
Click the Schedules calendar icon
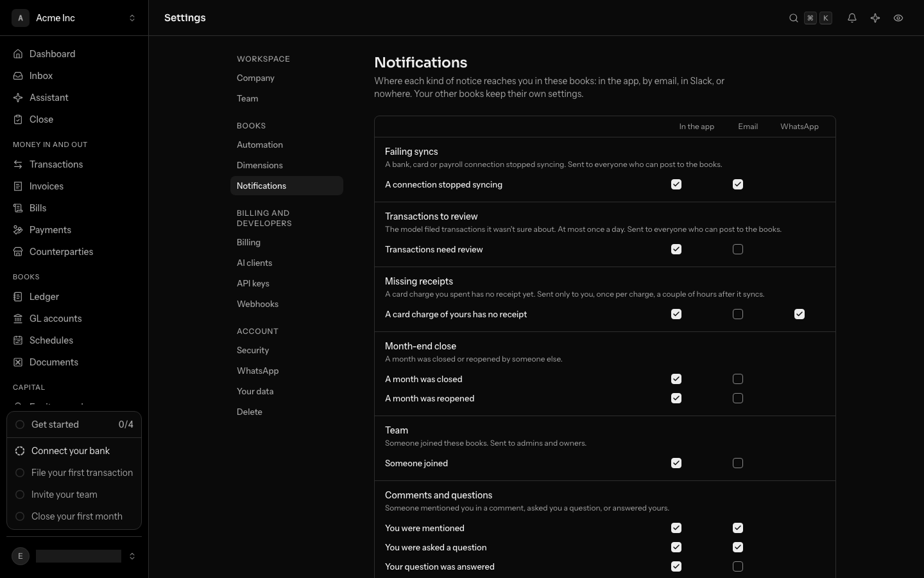[18, 340]
